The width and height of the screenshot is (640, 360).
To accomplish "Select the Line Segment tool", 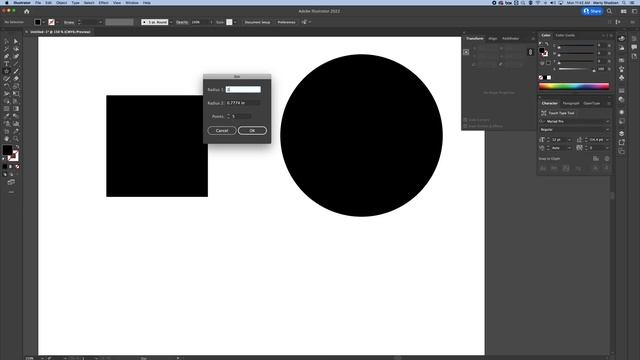I will pos(16,64).
